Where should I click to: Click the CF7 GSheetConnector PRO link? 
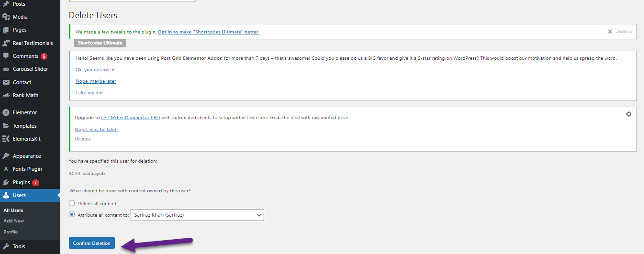131,117
